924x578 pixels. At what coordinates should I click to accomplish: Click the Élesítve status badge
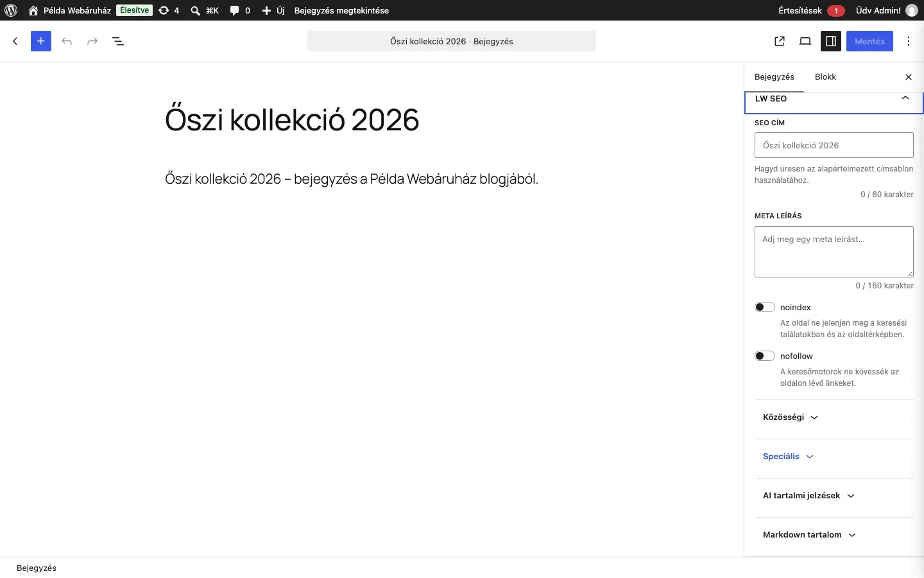coord(134,10)
